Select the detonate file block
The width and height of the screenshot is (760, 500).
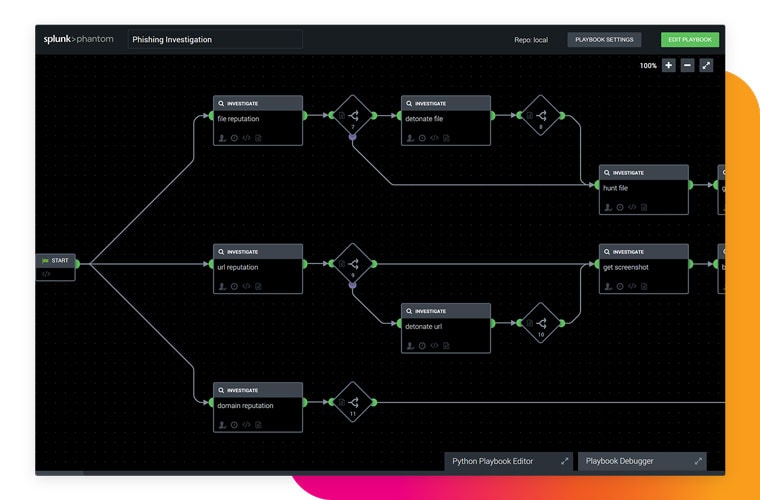(446, 120)
